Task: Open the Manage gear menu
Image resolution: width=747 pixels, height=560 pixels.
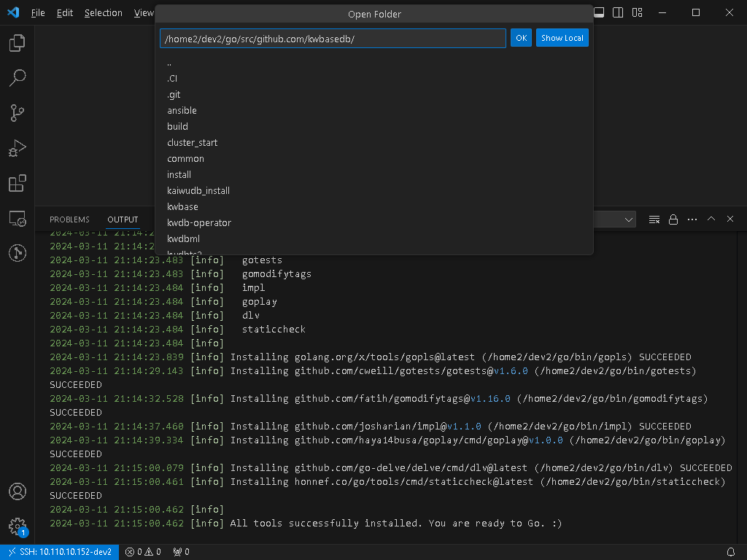Action: coord(18,526)
